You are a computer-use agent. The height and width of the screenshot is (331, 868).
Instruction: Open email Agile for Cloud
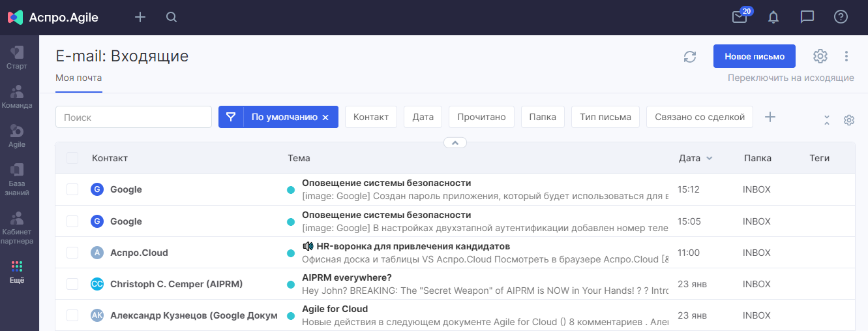click(x=335, y=309)
